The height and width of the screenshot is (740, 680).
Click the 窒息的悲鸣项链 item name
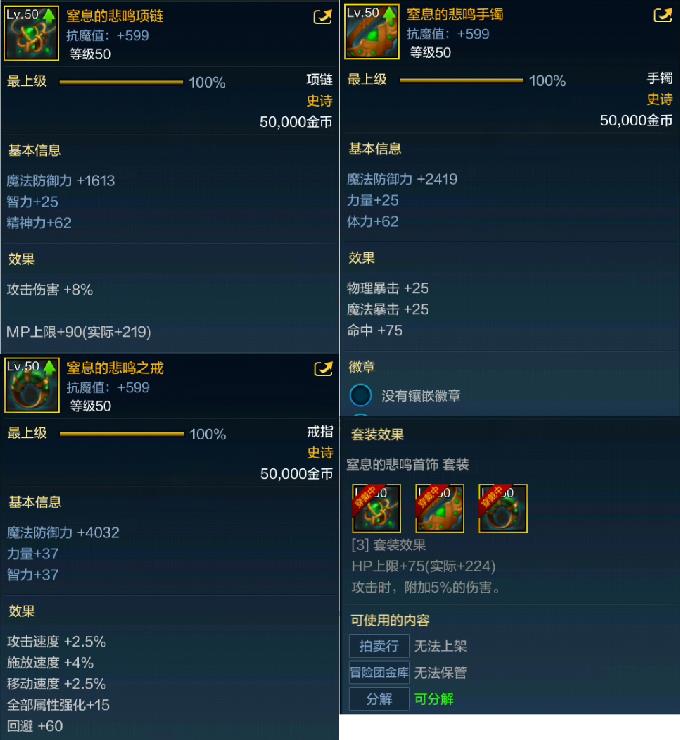point(115,16)
